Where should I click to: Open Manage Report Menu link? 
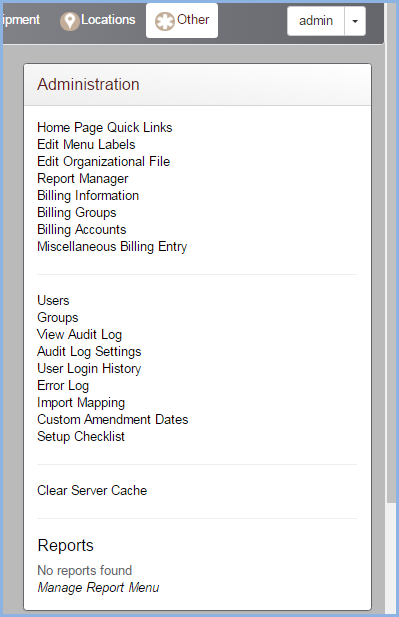[x=98, y=587]
